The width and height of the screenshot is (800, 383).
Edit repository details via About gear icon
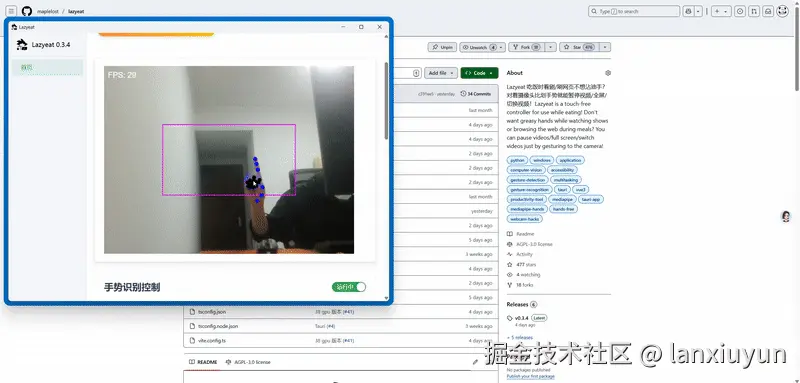(608, 73)
